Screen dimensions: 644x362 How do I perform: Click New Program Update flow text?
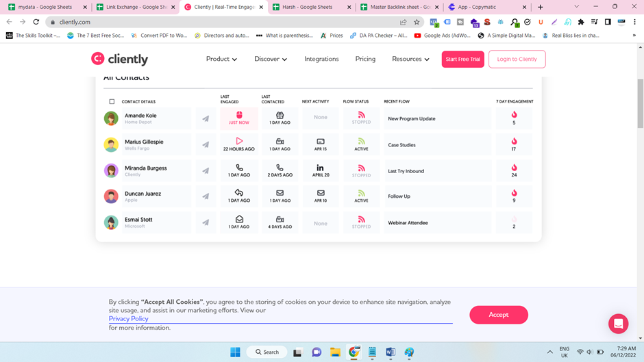pyautogui.click(x=412, y=118)
